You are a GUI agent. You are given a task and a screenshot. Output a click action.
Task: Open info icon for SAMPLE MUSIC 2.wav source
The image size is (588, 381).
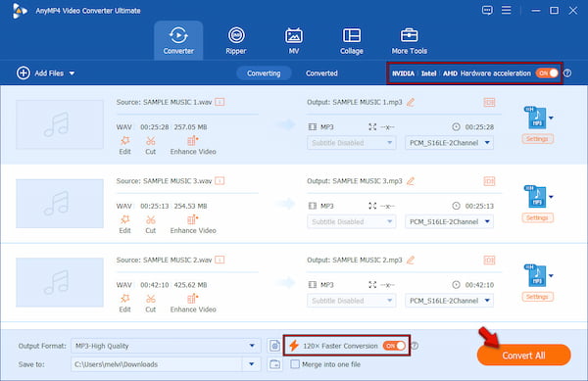[220, 260]
